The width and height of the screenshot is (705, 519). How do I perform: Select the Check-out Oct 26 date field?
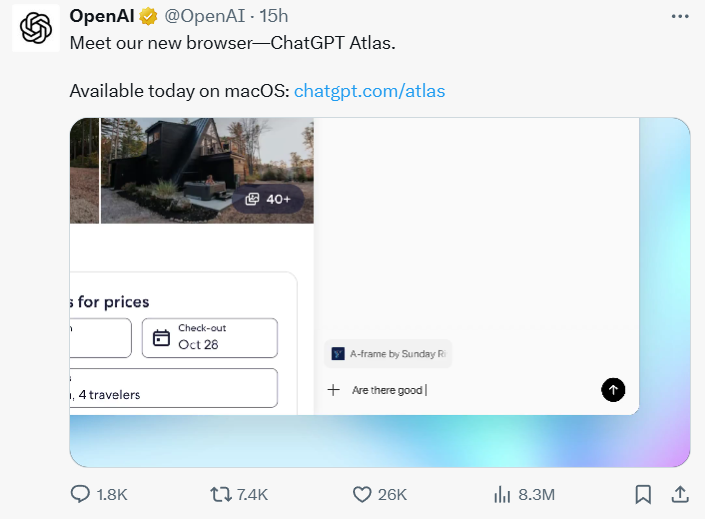coord(209,338)
